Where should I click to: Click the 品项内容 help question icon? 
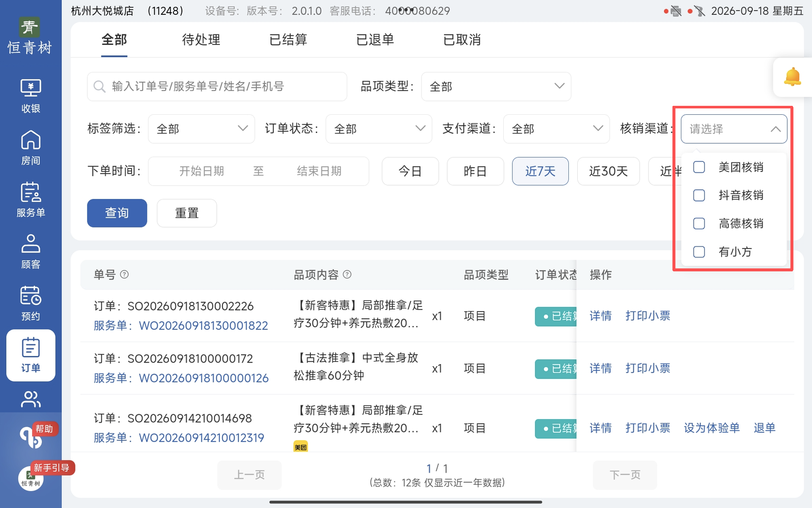pos(347,275)
